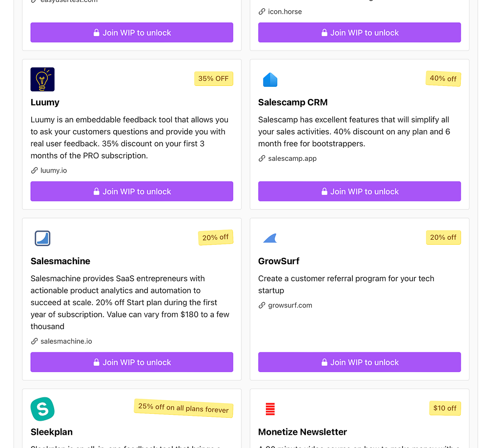The height and width of the screenshot is (448, 488).
Task: Click the Sleekplan green S logo
Action: (x=42, y=409)
